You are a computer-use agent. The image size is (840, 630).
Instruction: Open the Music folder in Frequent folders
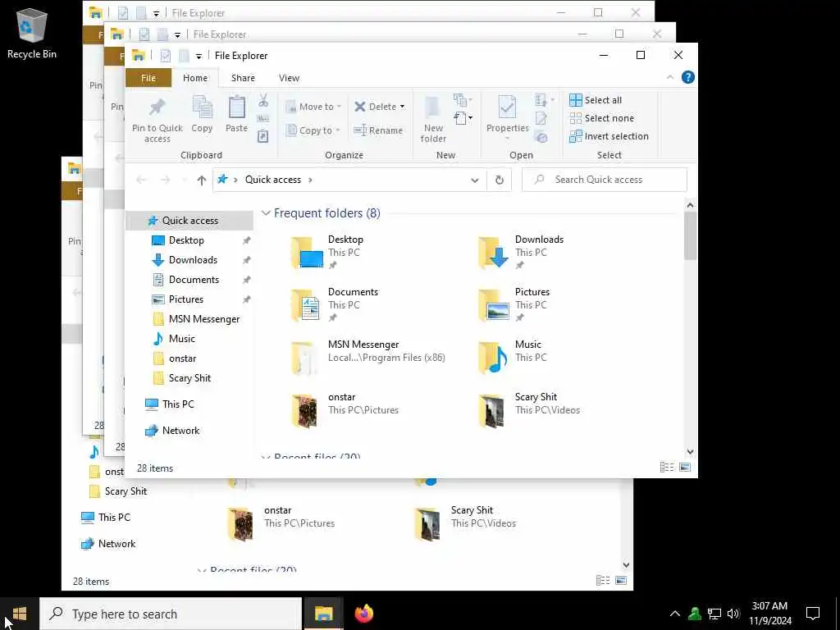(510, 357)
